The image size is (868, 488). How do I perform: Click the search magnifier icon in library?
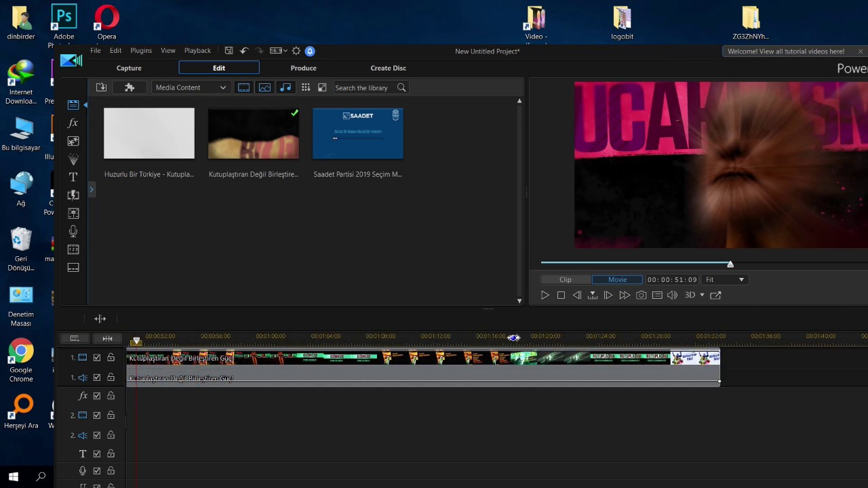pyautogui.click(x=401, y=87)
